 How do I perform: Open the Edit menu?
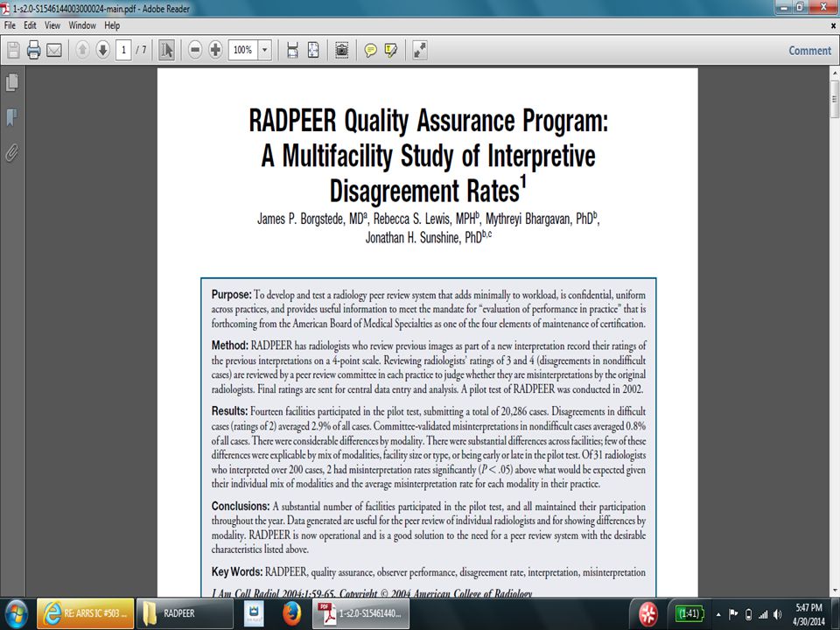click(30, 25)
